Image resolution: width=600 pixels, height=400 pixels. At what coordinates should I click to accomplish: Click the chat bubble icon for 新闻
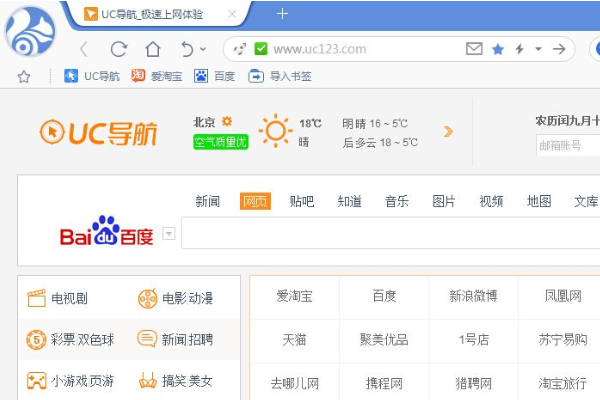click(147, 339)
